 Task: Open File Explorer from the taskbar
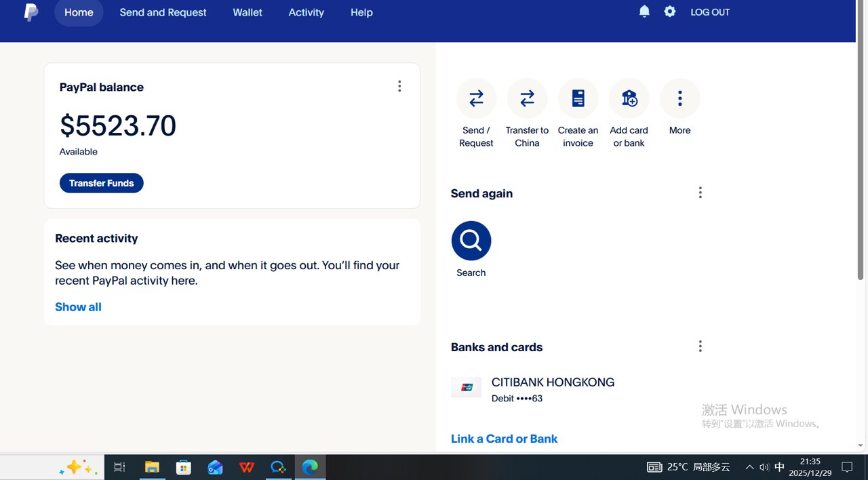coord(152,467)
